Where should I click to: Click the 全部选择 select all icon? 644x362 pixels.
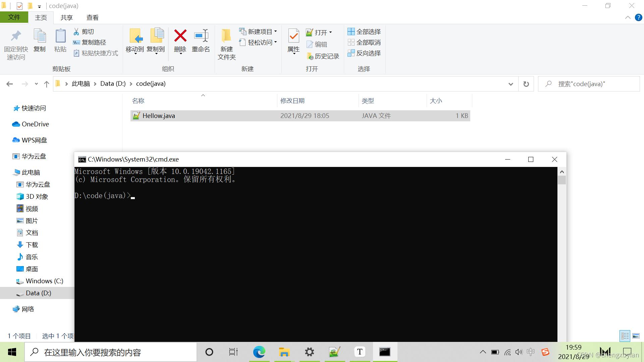364,32
